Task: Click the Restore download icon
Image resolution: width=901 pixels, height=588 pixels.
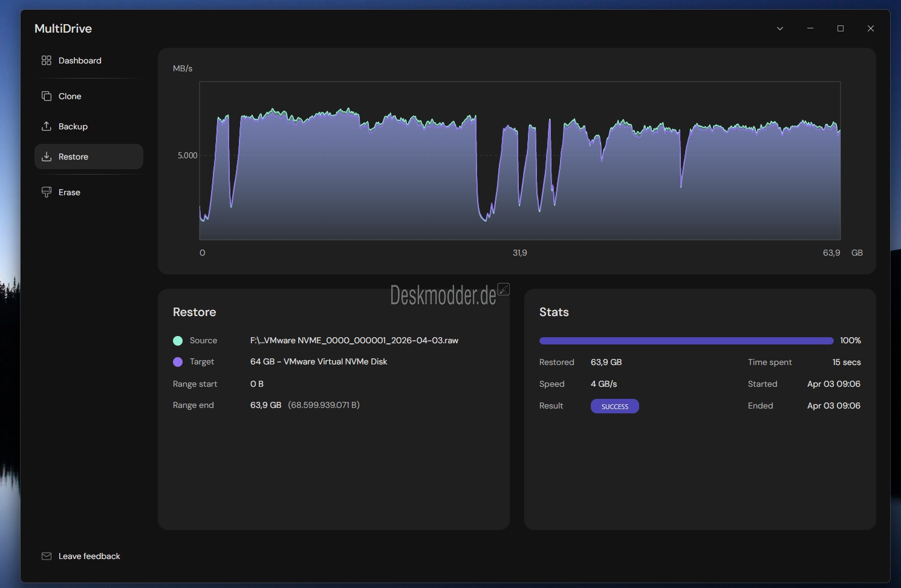Action: (x=46, y=157)
